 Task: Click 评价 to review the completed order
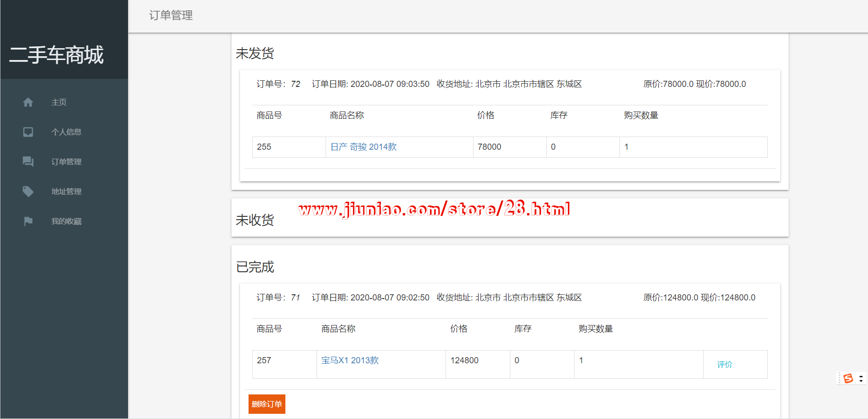724,365
